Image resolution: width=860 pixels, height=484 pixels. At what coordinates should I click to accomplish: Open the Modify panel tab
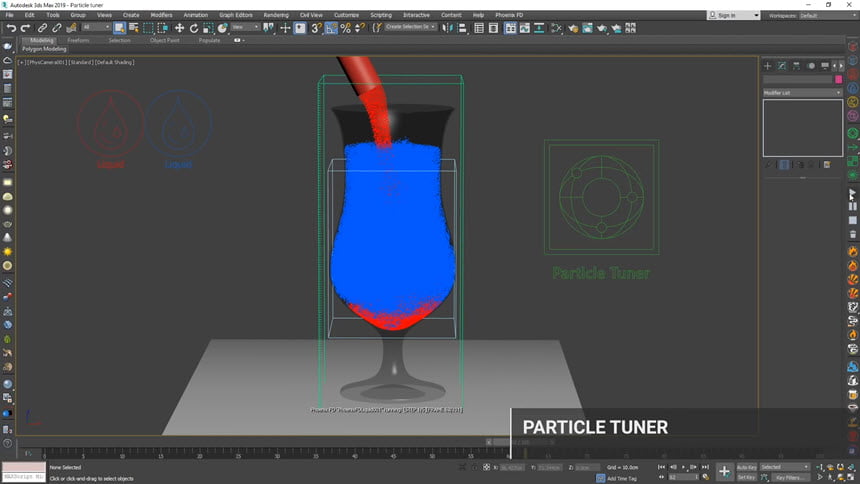pos(782,66)
